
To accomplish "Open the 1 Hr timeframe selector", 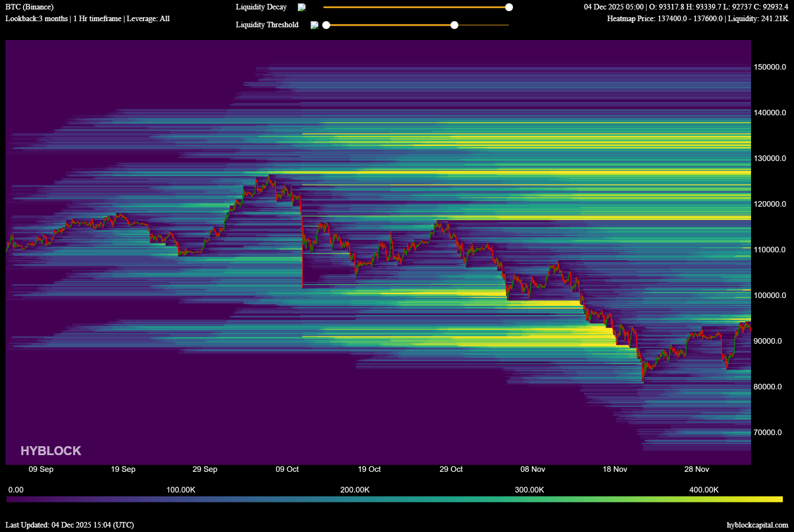I will (96, 18).
